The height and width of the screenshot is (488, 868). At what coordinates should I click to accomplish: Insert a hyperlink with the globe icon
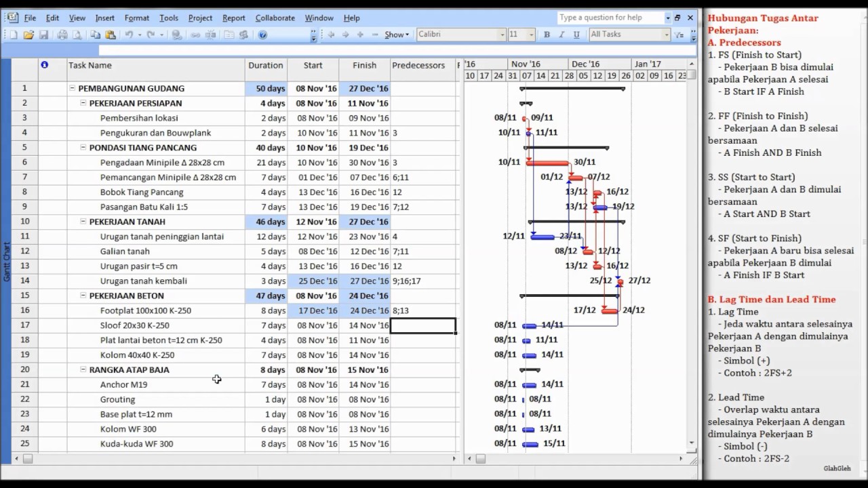tap(176, 35)
